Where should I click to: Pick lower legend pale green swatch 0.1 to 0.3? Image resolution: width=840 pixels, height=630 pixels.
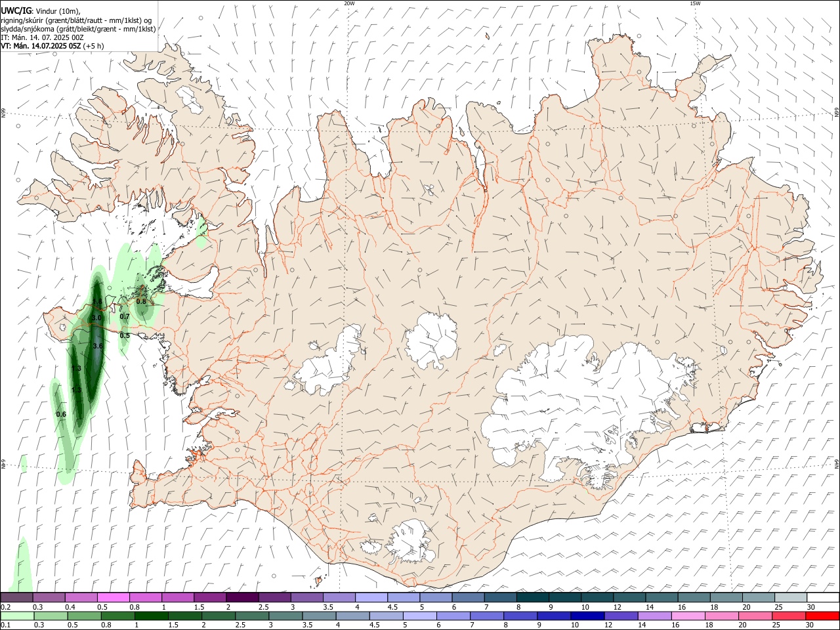(x=17, y=616)
